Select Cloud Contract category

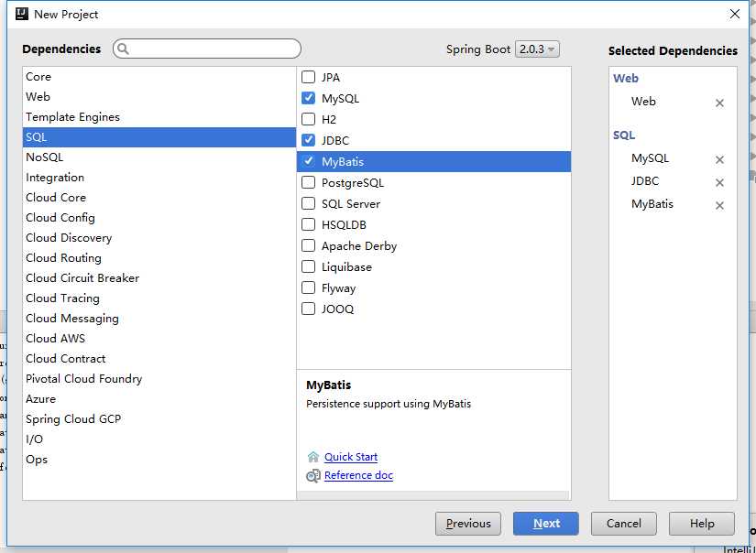click(x=159, y=359)
